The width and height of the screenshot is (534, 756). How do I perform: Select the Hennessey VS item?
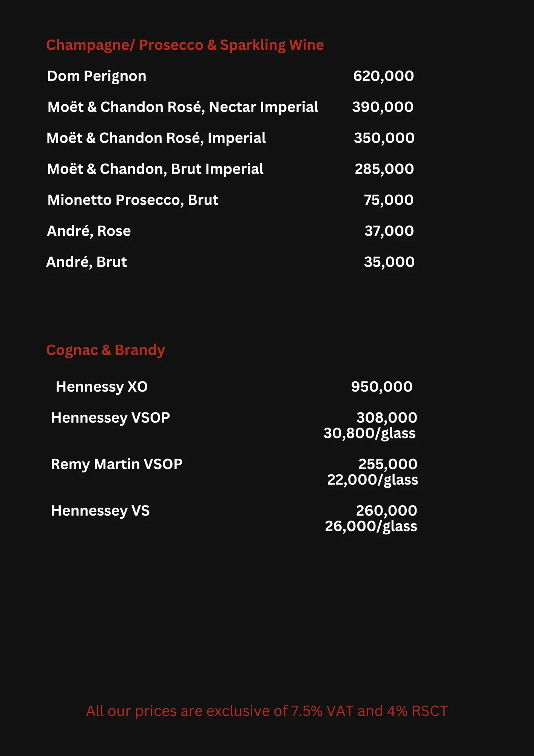[100, 511]
